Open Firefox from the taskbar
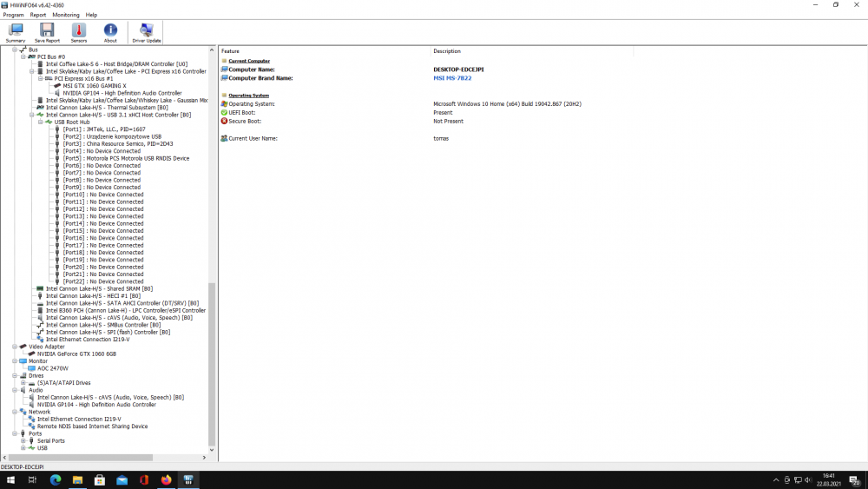868x489 pixels. 167,479
